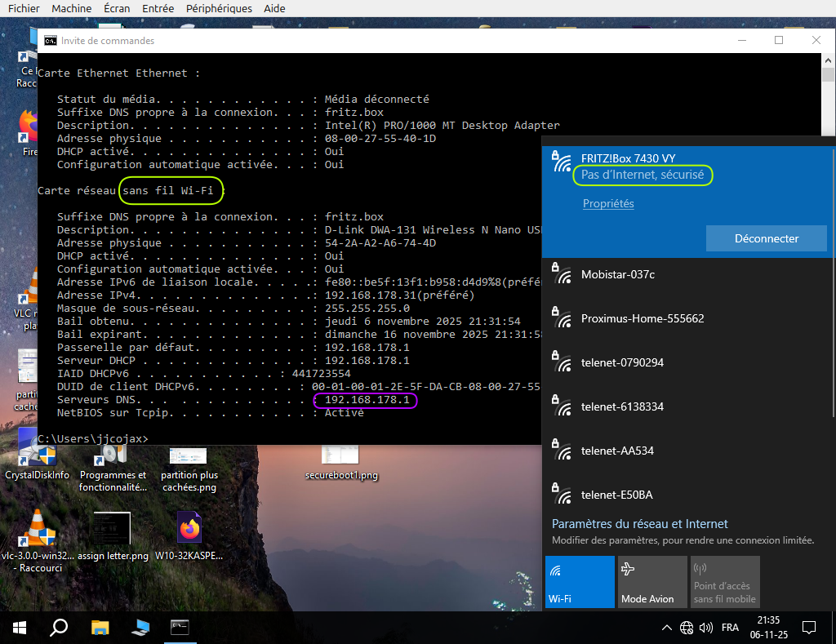Open Propriétés link of FRITZ!Box network

point(608,203)
